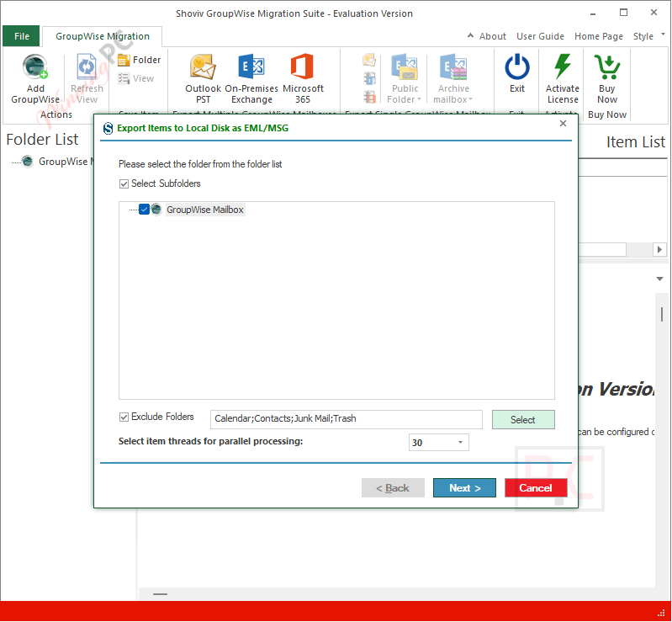The height and width of the screenshot is (622, 672).
Task: Click the Archive mailbox icon
Action: click(x=453, y=66)
